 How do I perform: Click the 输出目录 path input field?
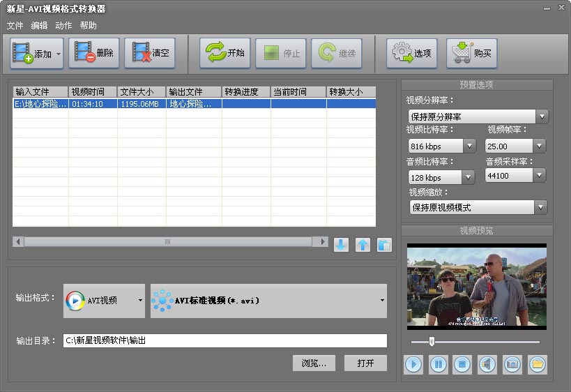[x=225, y=340]
